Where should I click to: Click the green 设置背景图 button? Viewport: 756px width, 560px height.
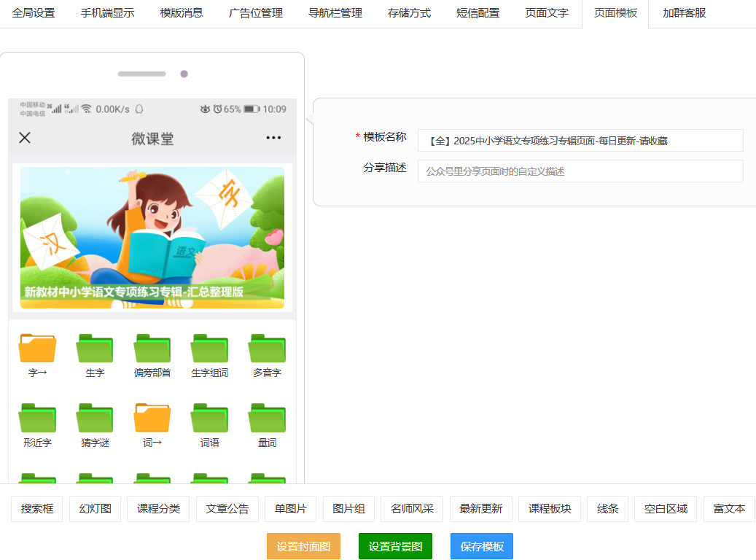395,546
